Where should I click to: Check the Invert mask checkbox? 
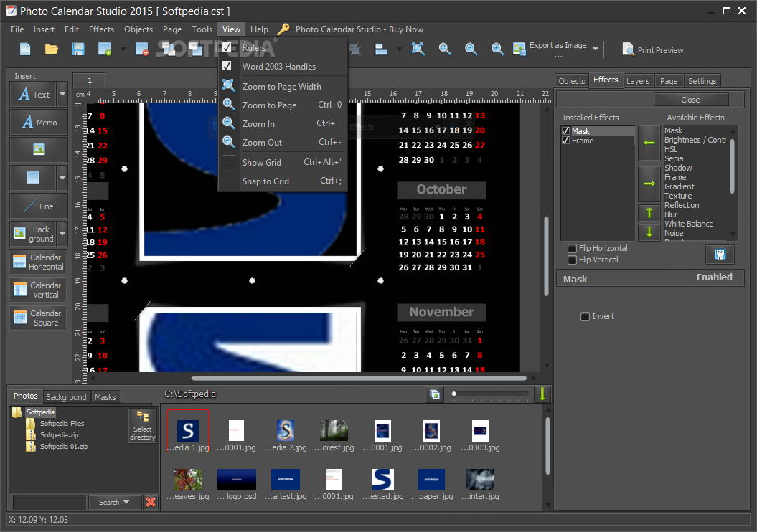click(585, 316)
